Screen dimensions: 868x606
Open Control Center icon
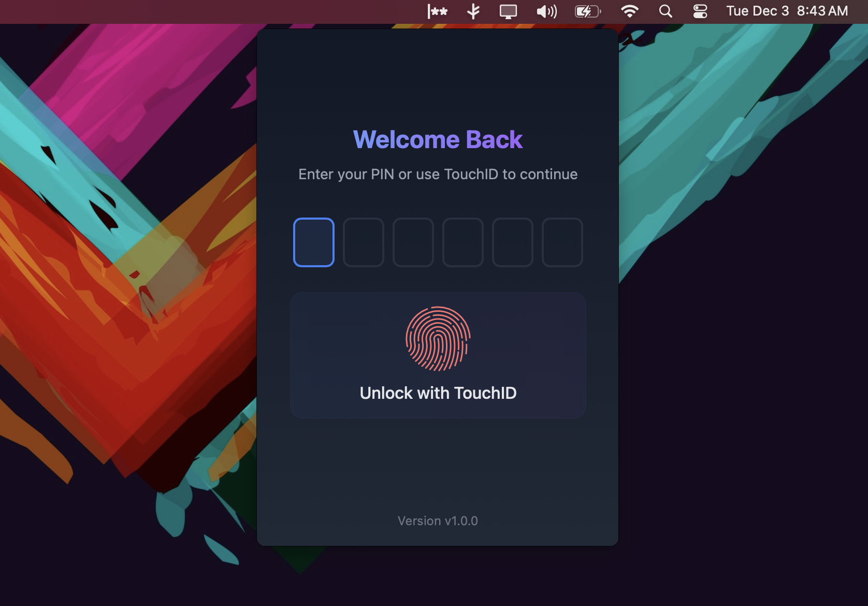[700, 11]
